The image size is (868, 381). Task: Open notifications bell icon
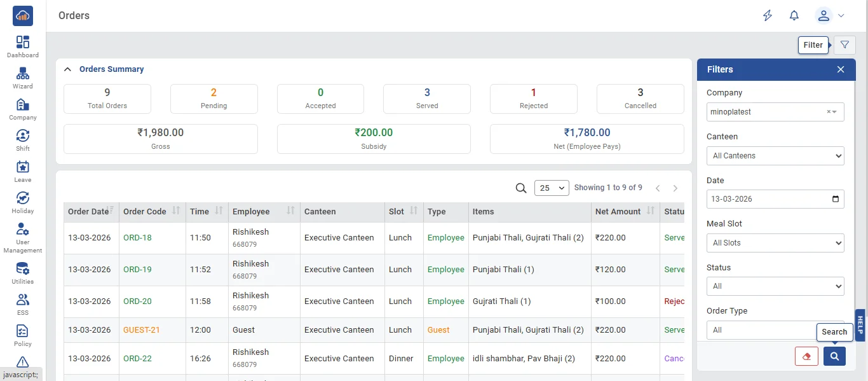[x=794, y=16]
